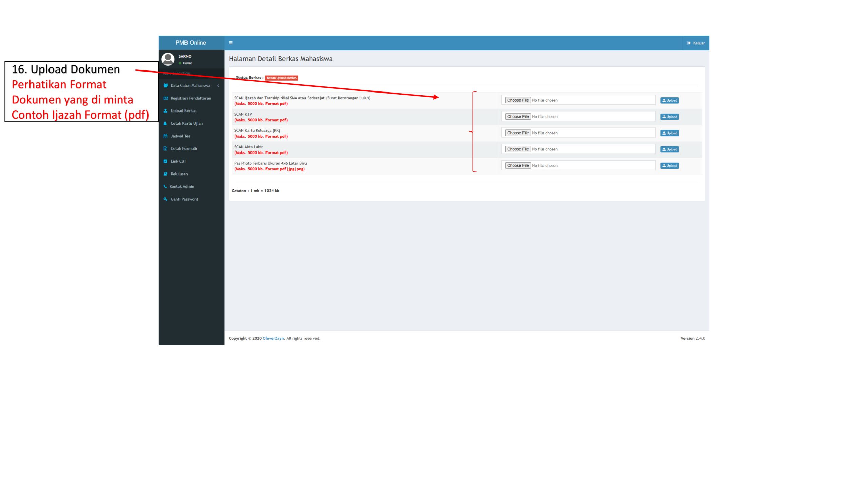The height and width of the screenshot is (488, 868).
Task: Click Jadwal Tes calendar icon
Action: [165, 136]
